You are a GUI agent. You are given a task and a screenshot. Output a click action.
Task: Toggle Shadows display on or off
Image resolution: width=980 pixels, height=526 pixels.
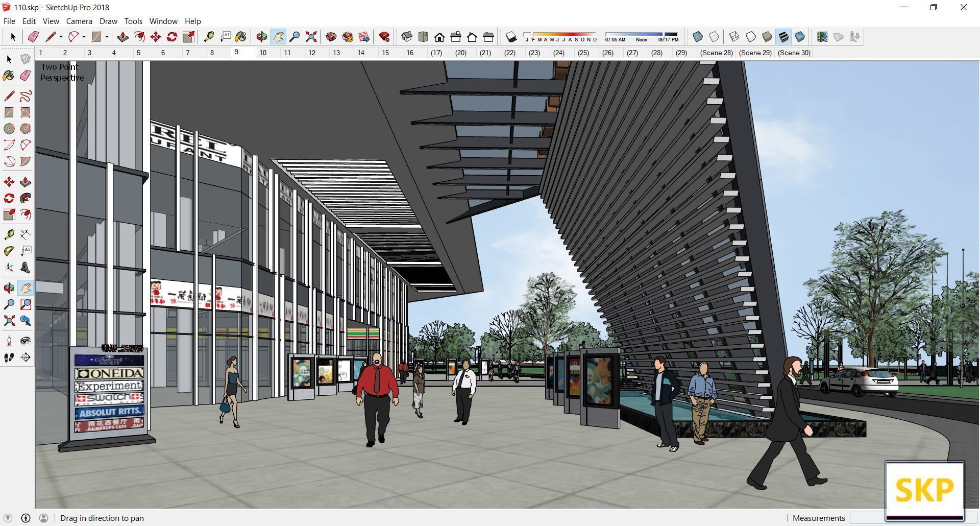(511, 37)
